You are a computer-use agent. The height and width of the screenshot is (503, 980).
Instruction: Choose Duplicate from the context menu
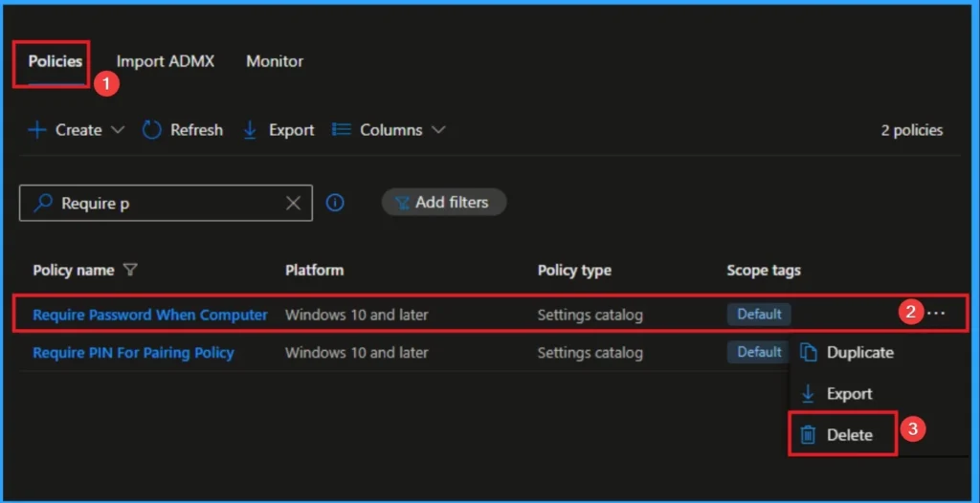click(860, 353)
